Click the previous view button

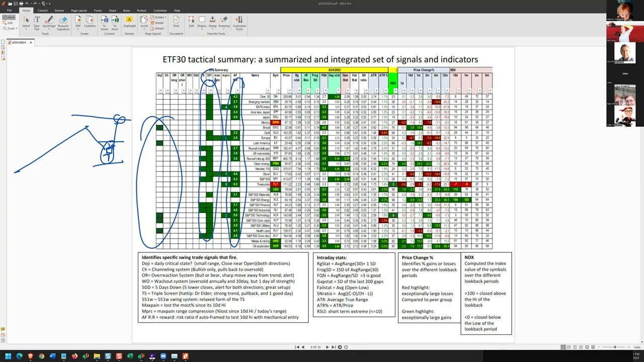[340, 347]
